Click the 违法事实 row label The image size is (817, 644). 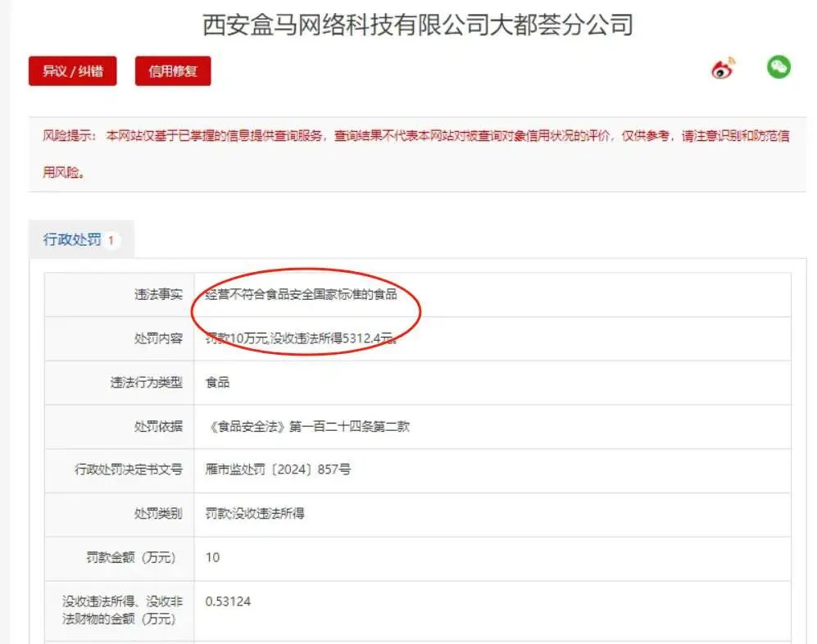coord(158,294)
